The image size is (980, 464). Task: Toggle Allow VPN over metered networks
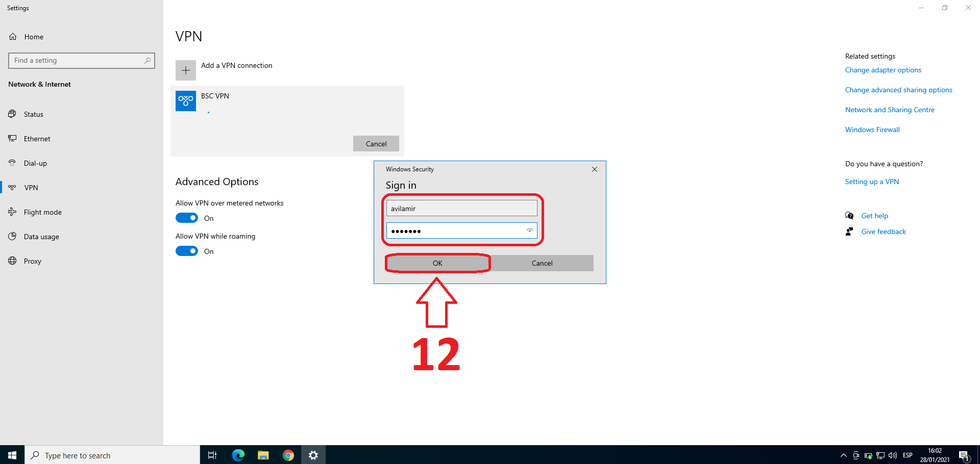(x=187, y=218)
